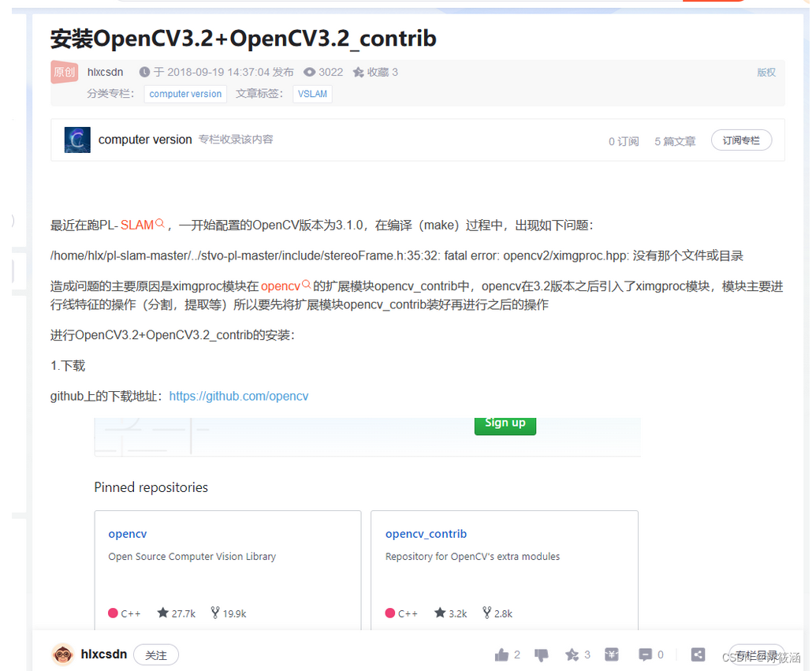This screenshot has height=671, width=812.
Task: Click 专栏收录该内容 text
Action: 236,140
